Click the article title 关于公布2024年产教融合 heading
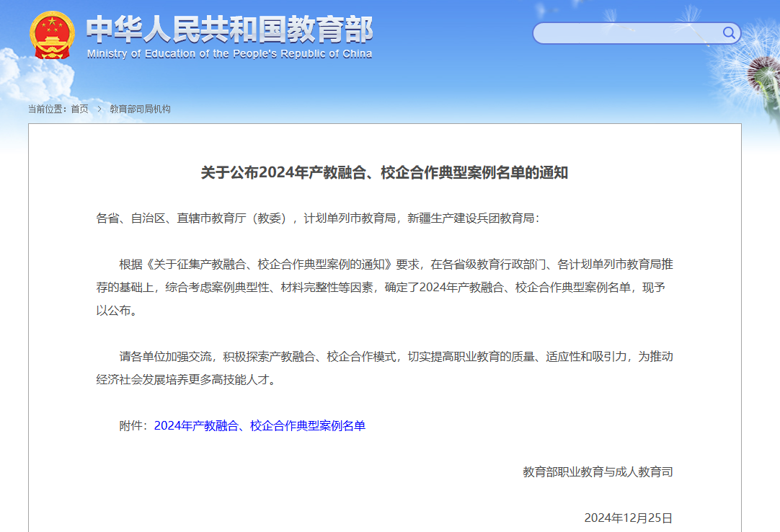The height and width of the screenshot is (532, 780). point(384,173)
